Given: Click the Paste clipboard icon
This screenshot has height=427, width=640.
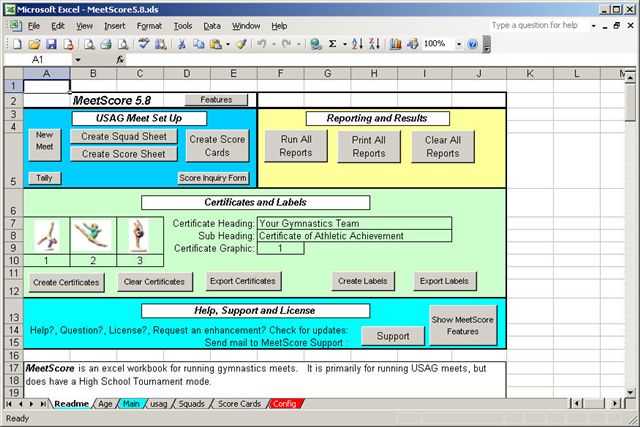Looking at the screenshot, I should (216, 44).
